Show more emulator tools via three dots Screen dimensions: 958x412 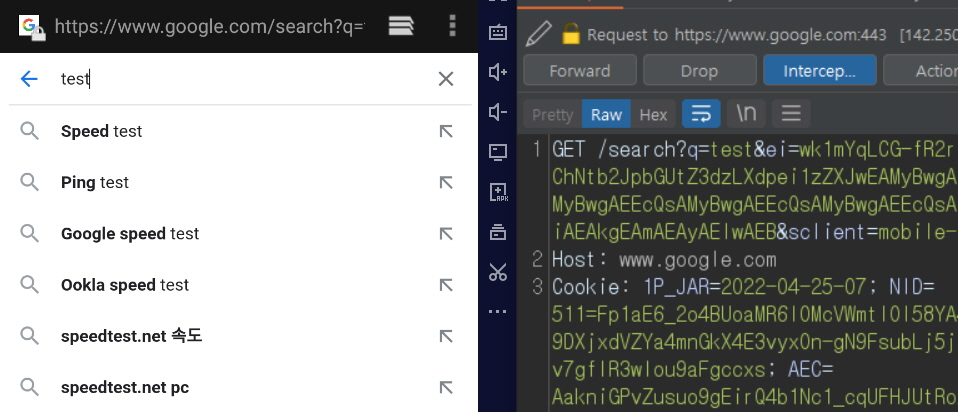[498, 311]
